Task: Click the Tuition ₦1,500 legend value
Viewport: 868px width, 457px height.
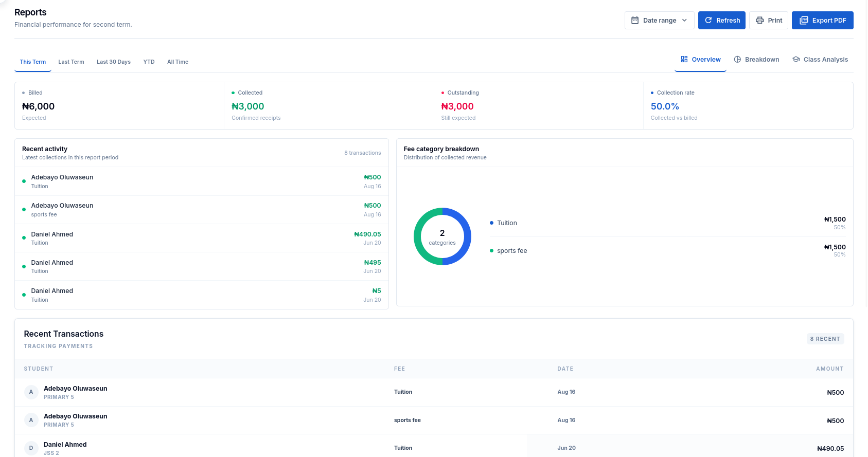Action: click(835, 220)
